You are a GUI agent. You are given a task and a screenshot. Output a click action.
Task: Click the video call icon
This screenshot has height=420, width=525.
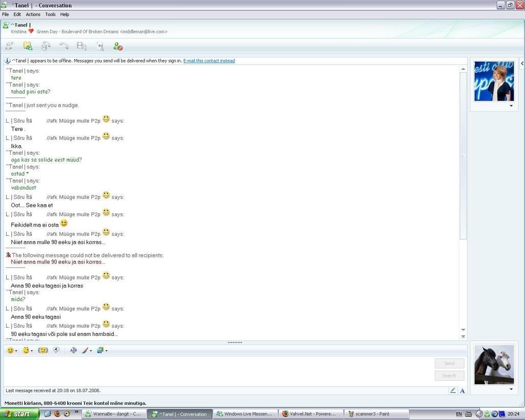point(46,46)
